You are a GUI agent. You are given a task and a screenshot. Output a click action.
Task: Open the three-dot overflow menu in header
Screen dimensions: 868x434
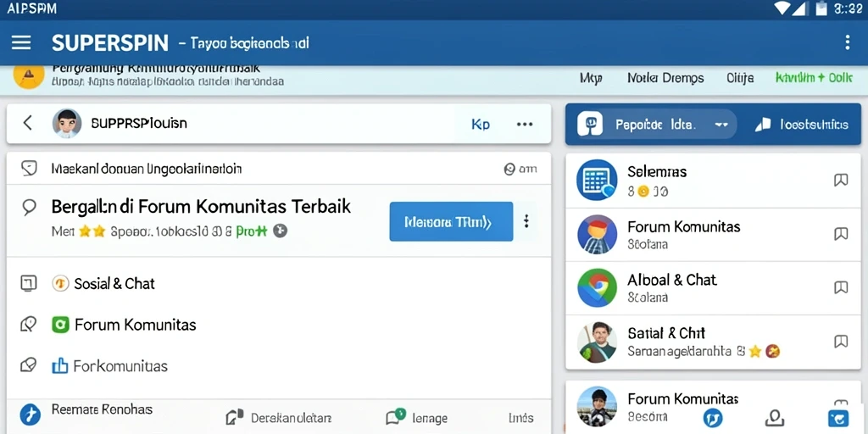click(x=847, y=42)
